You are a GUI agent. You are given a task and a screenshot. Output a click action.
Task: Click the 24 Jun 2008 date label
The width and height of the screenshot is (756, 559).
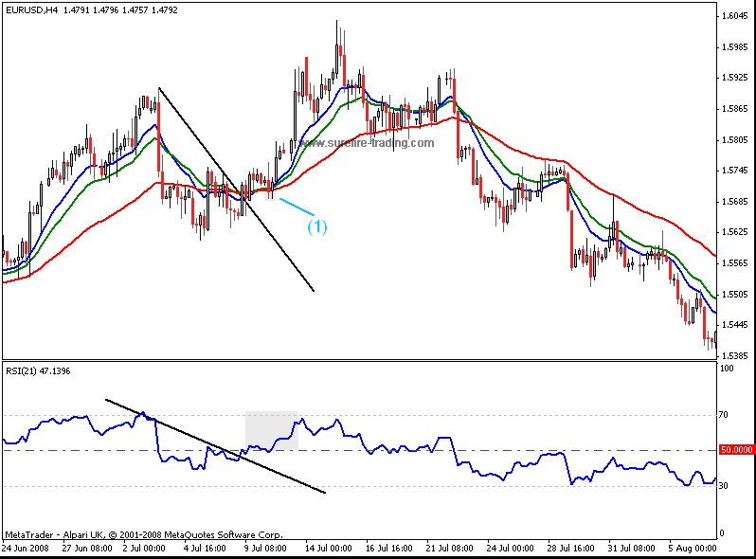pos(26,549)
